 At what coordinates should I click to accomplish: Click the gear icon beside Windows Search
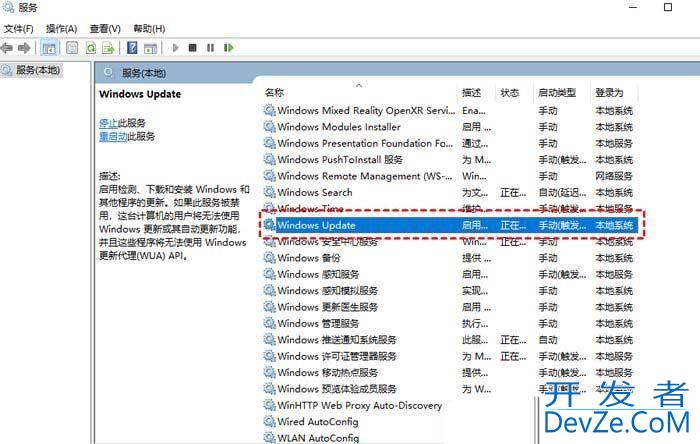click(269, 192)
